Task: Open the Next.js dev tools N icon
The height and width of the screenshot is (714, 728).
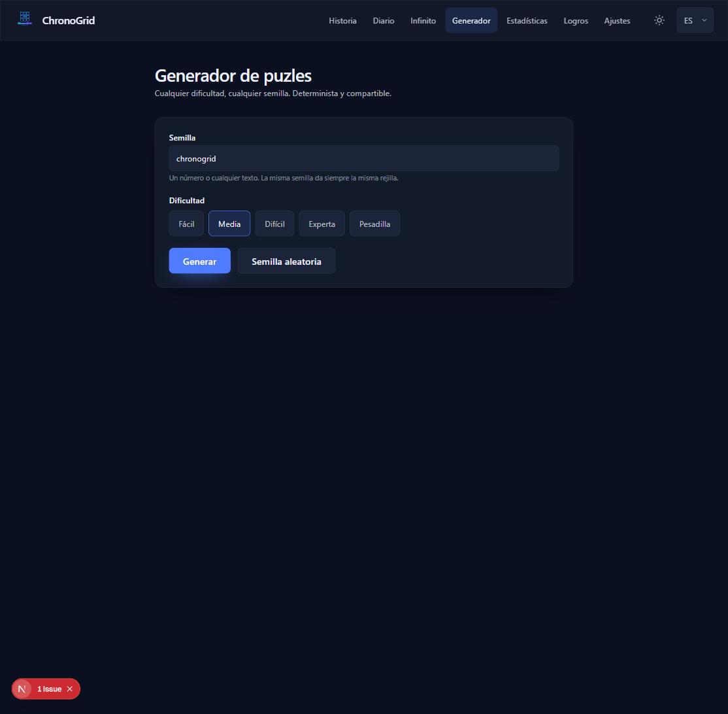Action: point(22,689)
